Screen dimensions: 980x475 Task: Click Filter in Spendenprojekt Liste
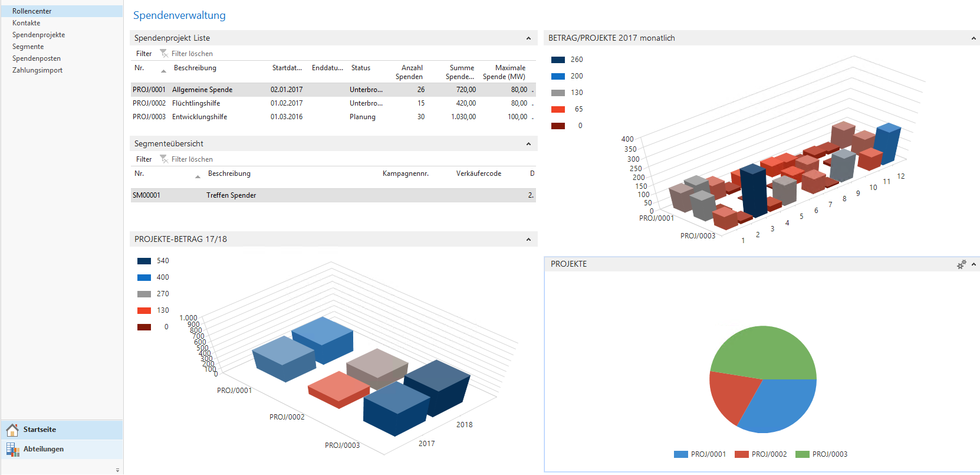(144, 54)
